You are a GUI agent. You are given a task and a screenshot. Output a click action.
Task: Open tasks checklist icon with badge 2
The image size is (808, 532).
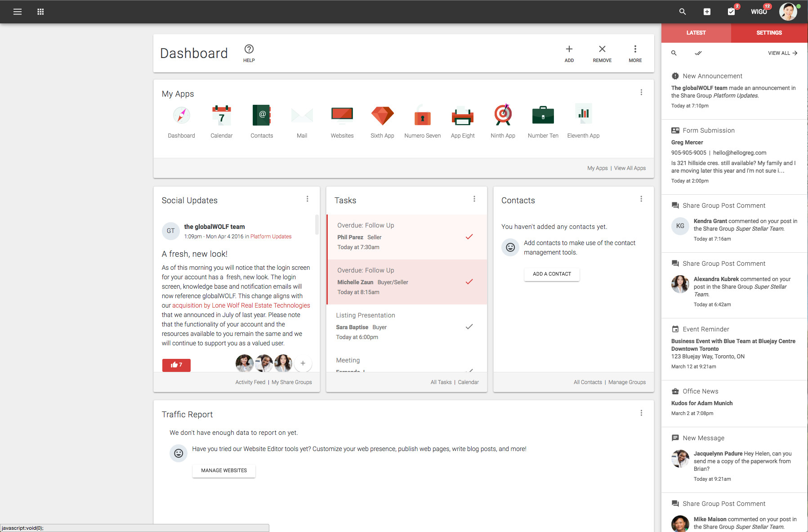[732, 11]
